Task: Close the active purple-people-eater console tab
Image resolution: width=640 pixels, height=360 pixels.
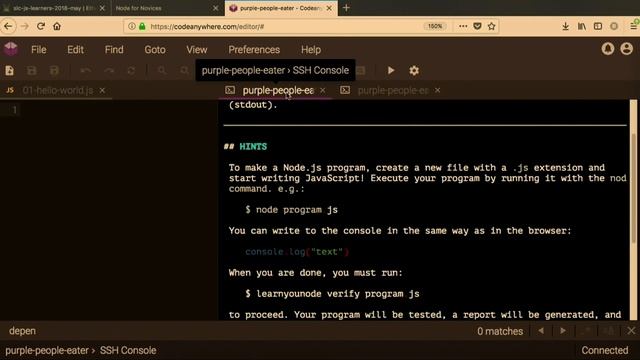Action: 323,90
